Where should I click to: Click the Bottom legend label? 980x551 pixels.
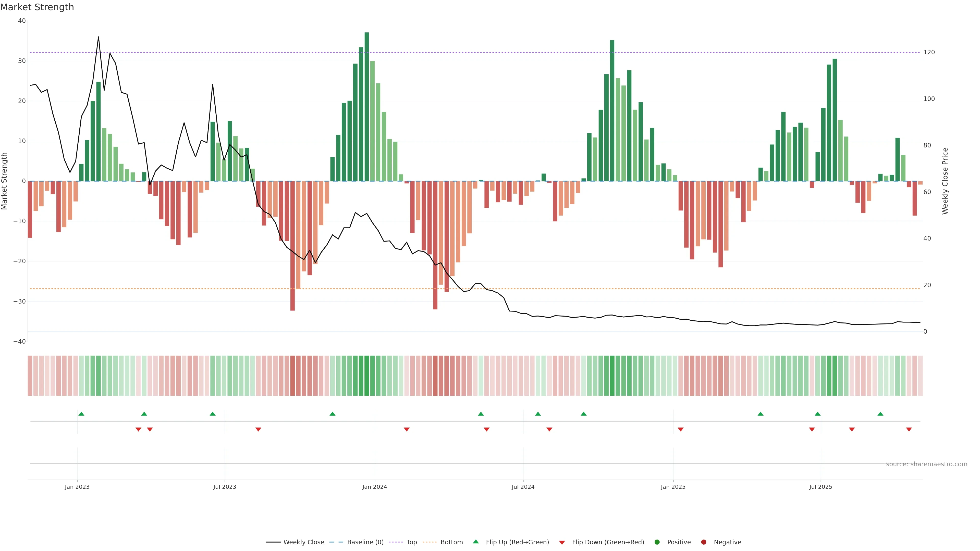(451, 542)
